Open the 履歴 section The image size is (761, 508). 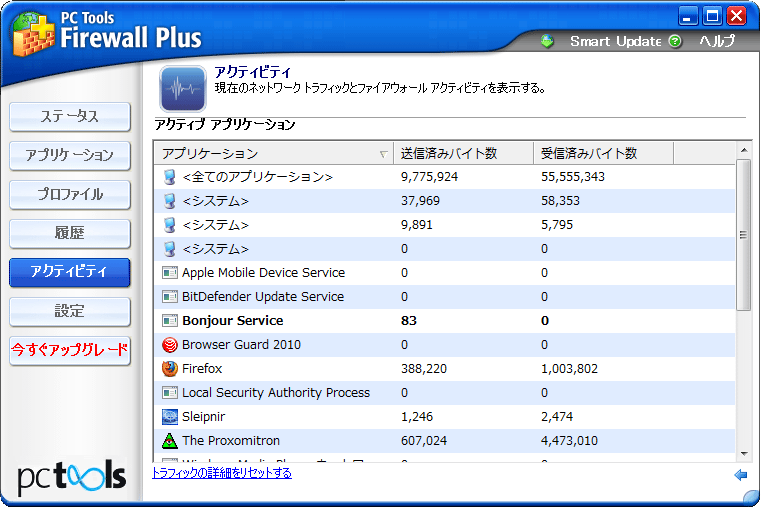pos(70,233)
